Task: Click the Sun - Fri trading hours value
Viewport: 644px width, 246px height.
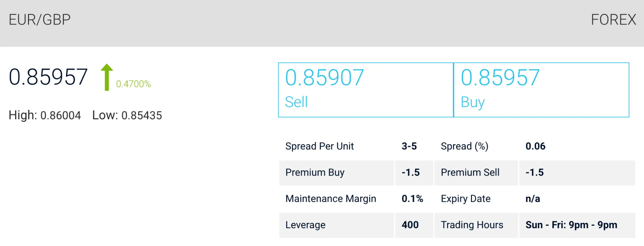Action: click(x=571, y=225)
